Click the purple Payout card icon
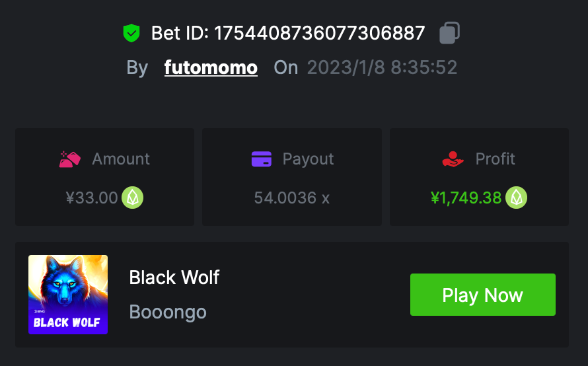The width and height of the screenshot is (588, 366). (x=262, y=159)
